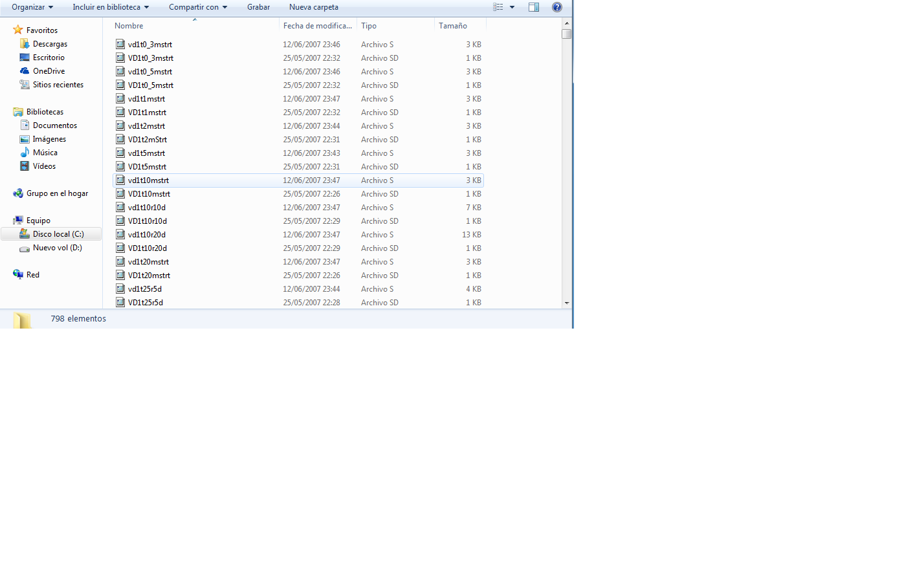Select the Música library icon
Image resolution: width=924 pixels, height=586 pixels.
pos(25,153)
